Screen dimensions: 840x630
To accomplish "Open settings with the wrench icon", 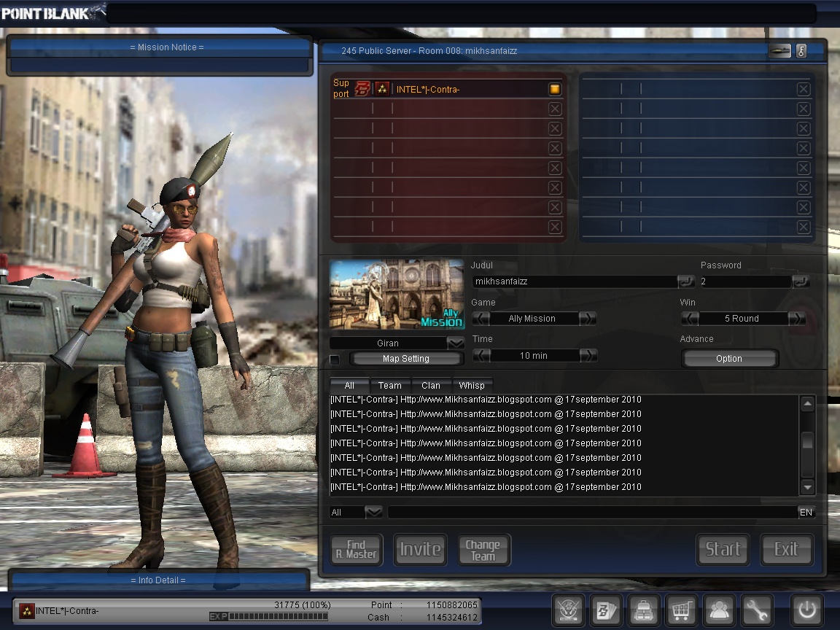I will tap(756, 610).
